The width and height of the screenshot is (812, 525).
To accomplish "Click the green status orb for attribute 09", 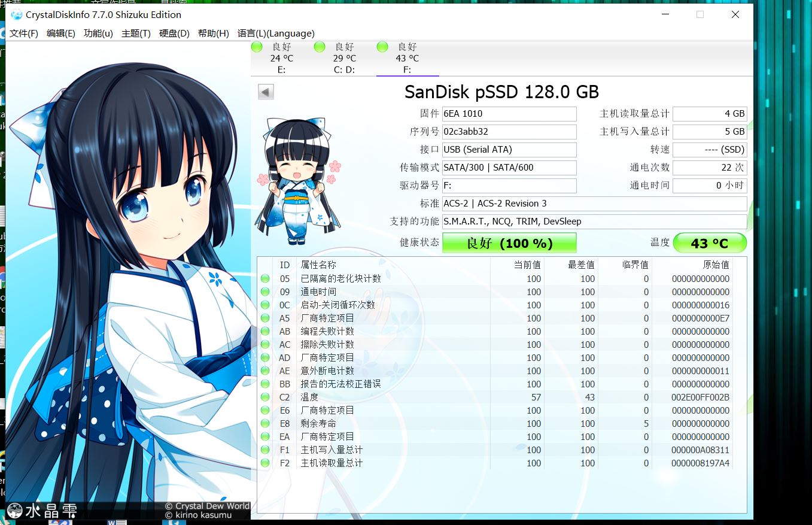I will pos(265,292).
